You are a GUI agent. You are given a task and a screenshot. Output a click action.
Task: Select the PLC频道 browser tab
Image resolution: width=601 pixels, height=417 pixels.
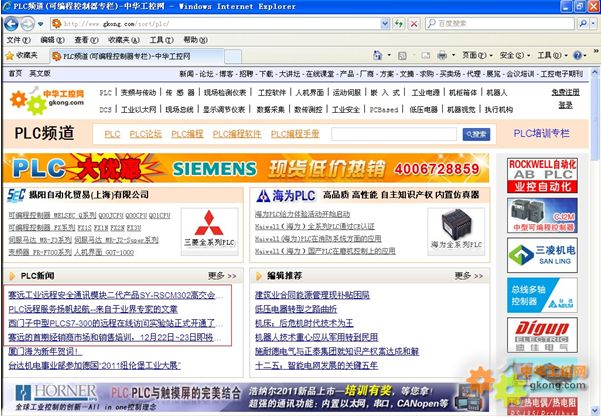[137, 56]
